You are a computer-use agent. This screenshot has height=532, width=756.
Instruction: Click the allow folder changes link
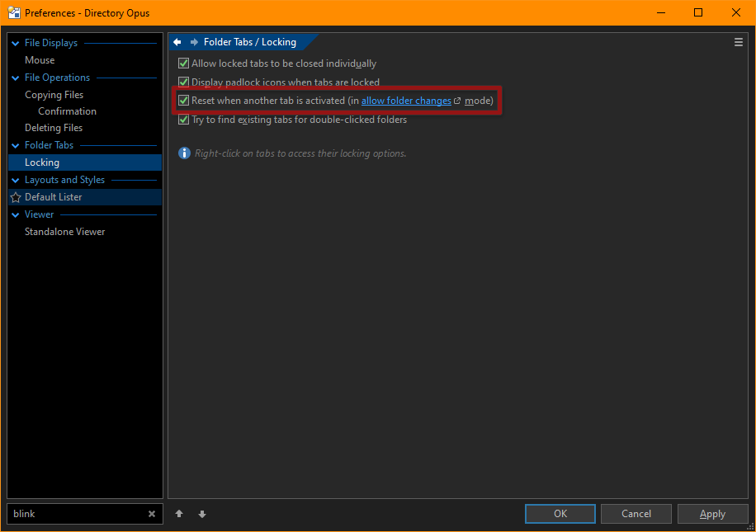coord(406,101)
